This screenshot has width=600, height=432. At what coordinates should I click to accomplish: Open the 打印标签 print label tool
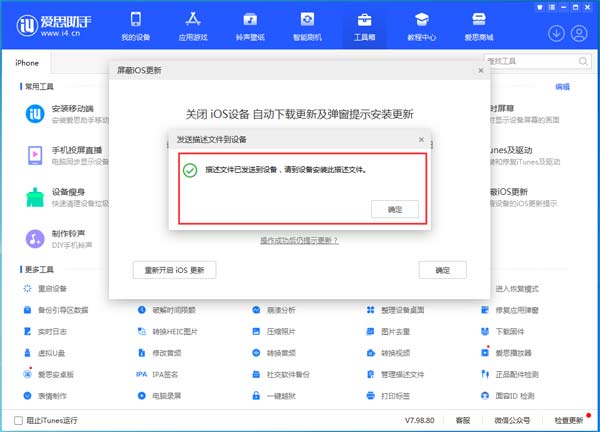click(388, 396)
